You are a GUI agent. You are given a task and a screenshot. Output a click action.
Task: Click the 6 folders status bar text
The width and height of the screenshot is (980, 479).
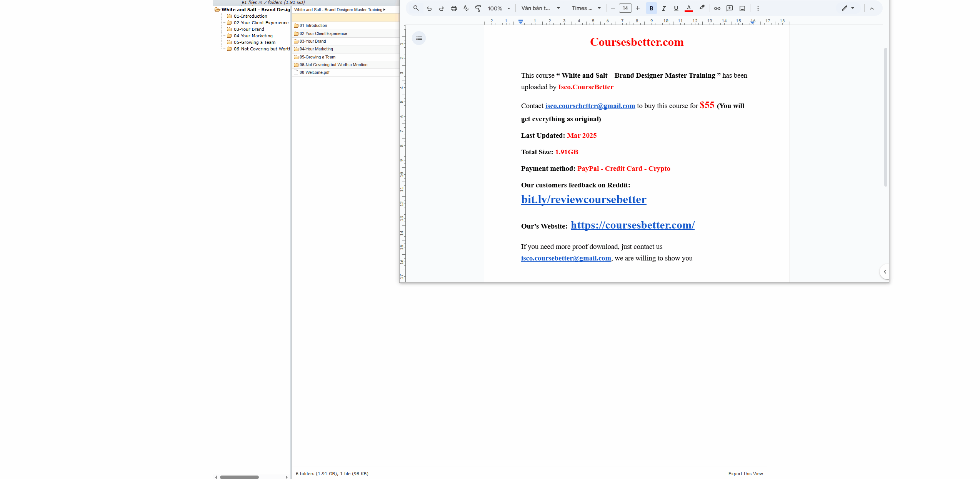click(332, 474)
